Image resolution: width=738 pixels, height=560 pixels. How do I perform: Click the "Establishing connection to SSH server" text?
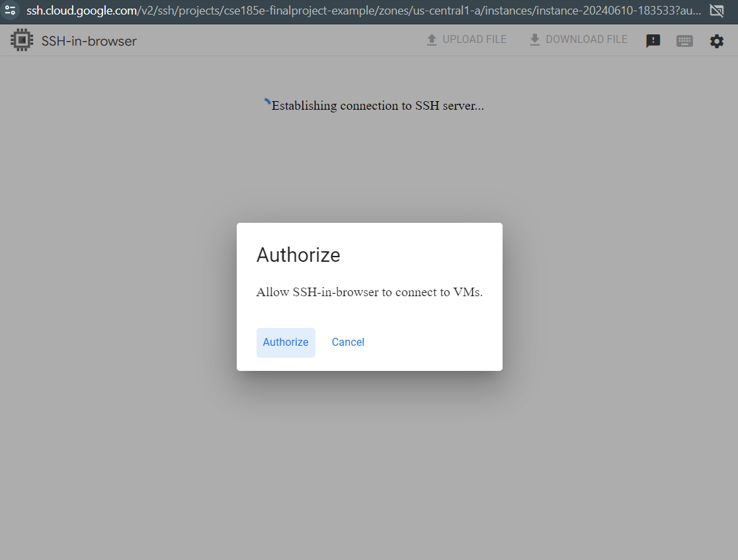point(378,106)
